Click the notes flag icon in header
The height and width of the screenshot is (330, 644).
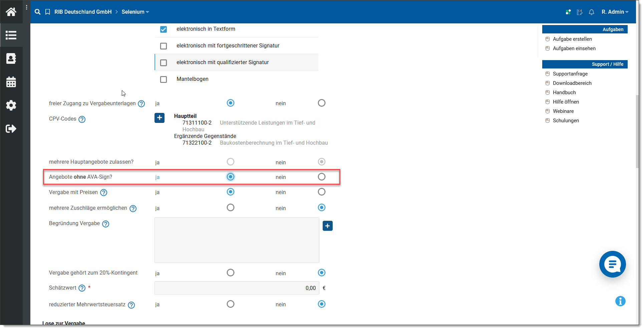click(x=580, y=12)
